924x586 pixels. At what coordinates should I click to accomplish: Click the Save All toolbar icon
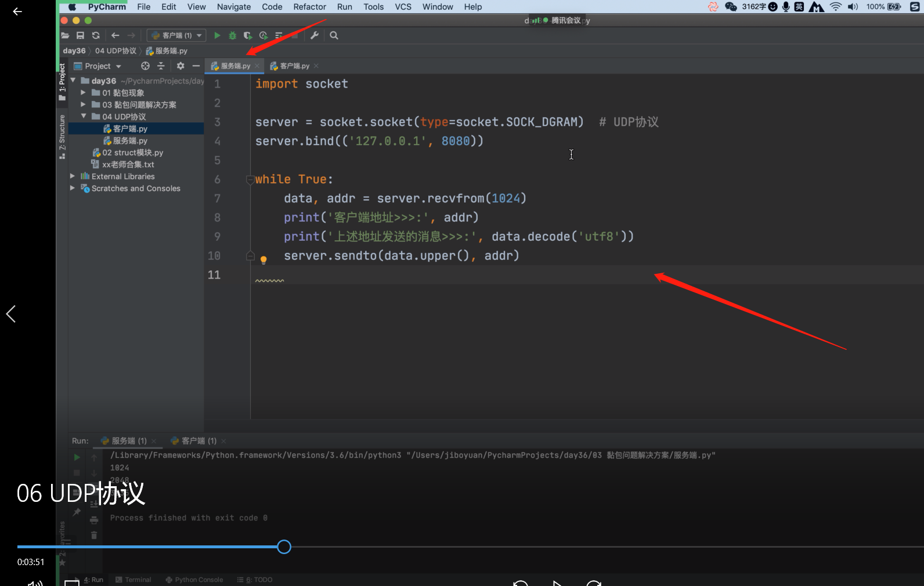pos(80,35)
